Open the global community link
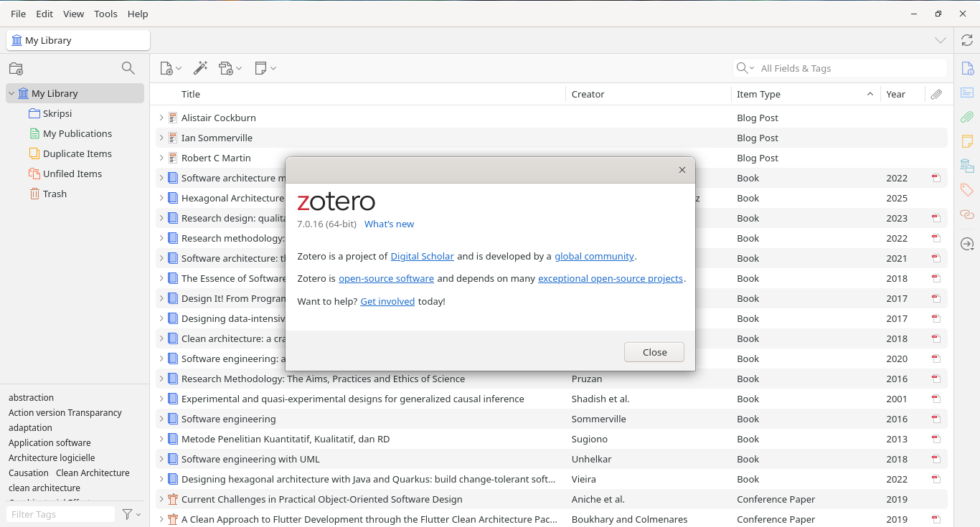Image resolution: width=980 pixels, height=527 pixels. (594, 256)
